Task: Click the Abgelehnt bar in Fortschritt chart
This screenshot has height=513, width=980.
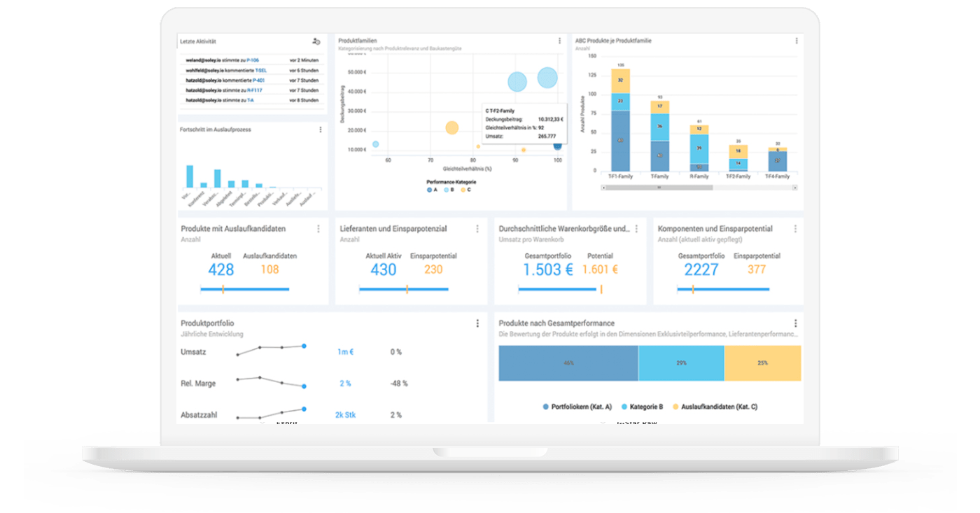Action: pos(232,184)
